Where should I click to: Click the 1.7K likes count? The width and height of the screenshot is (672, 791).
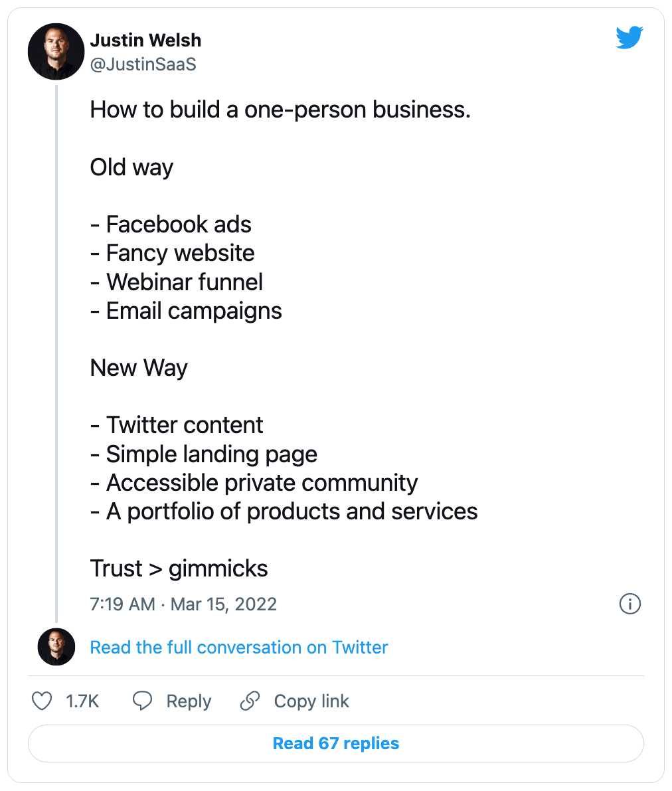click(82, 701)
